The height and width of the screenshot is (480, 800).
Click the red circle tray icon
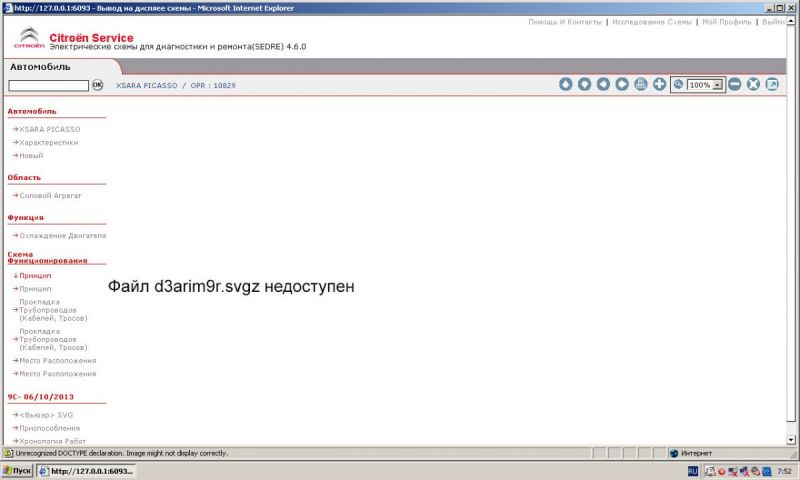[x=721, y=471]
